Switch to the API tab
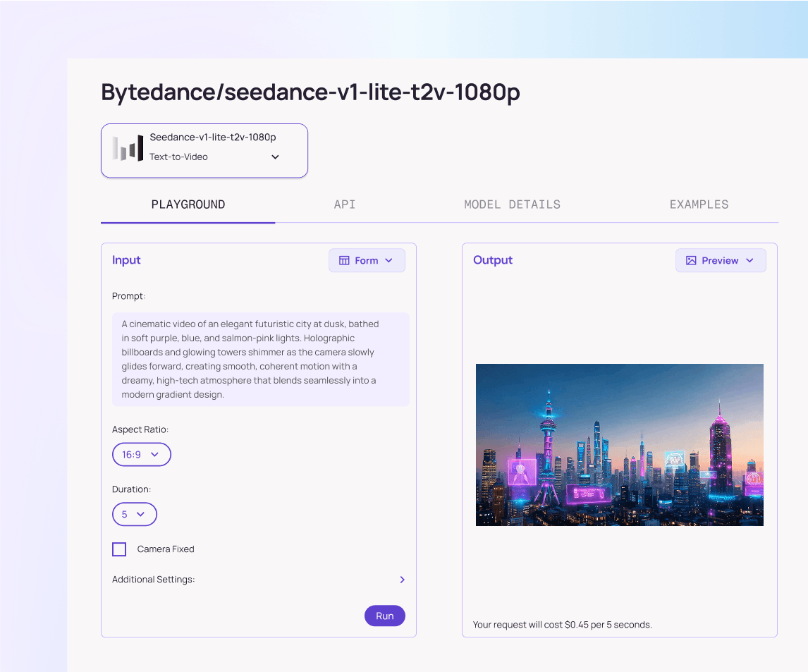 345,204
